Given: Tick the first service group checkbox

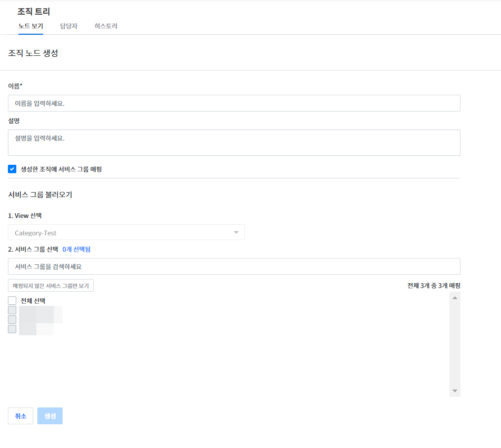Looking at the screenshot, I should pos(12,310).
